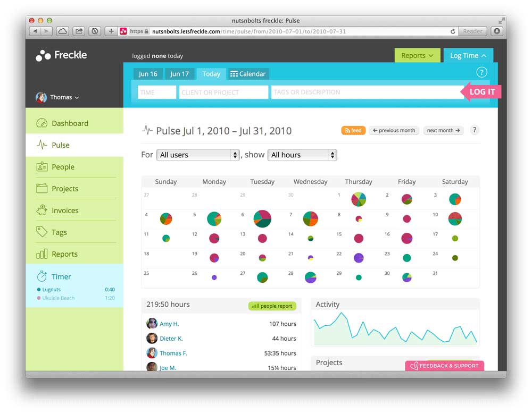Open Amy H. name link

click(169, 324)
